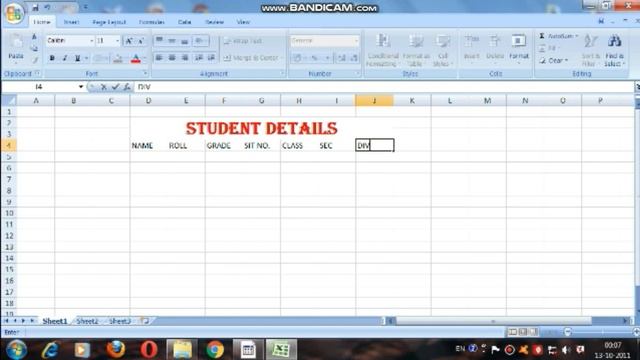Decrease decimal places

[354, 58]
